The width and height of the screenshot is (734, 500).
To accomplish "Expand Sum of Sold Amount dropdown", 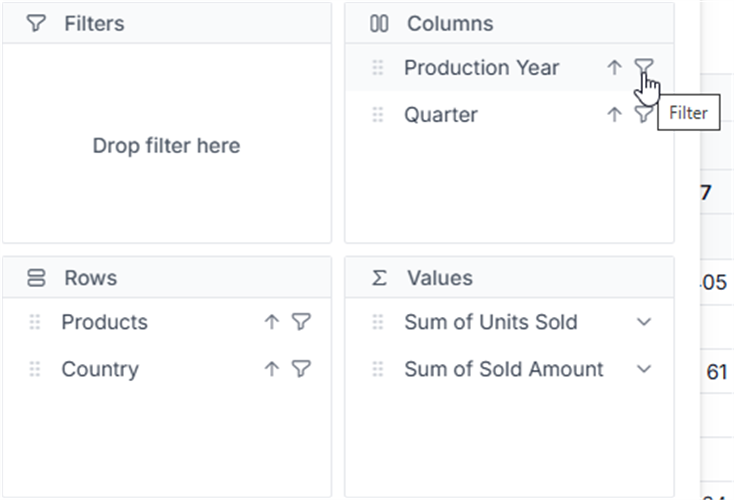I will tap(644, 369).
